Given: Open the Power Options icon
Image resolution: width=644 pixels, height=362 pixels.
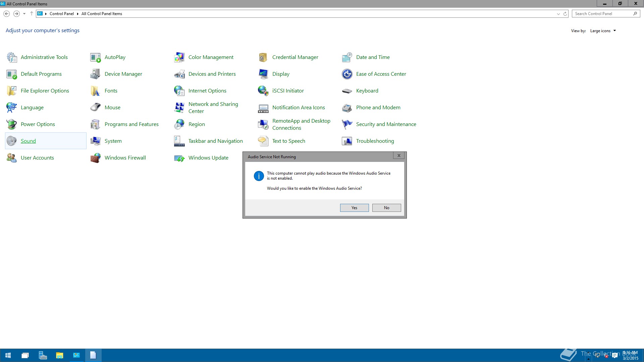Looking at the screenshot, I should [12, 124].
